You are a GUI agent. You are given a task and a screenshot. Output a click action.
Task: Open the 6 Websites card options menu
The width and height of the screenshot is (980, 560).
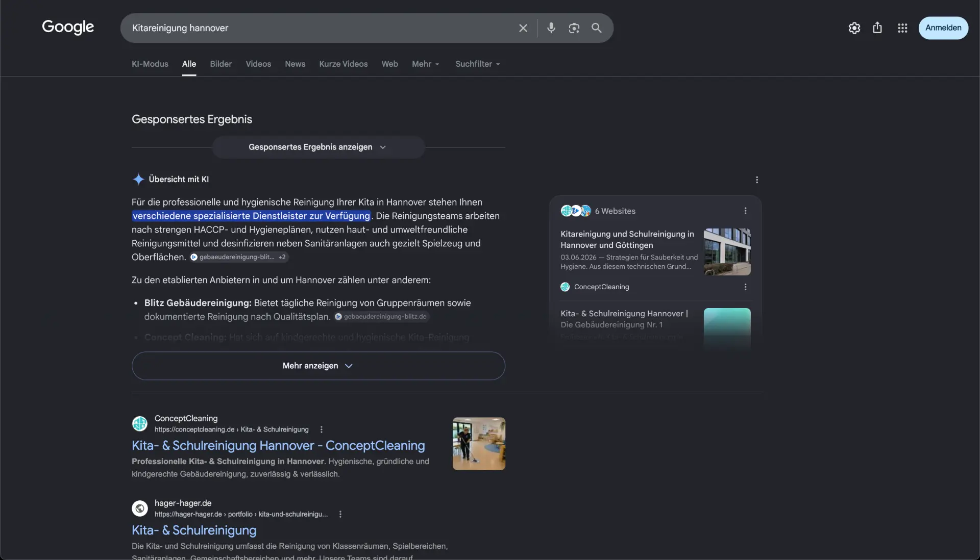pos(745,211)
